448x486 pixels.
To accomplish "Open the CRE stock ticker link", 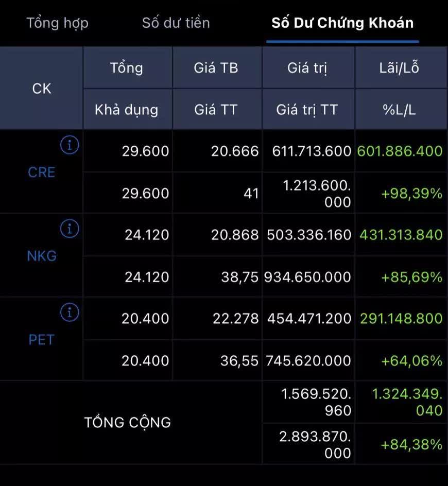I will pos(41,172).
